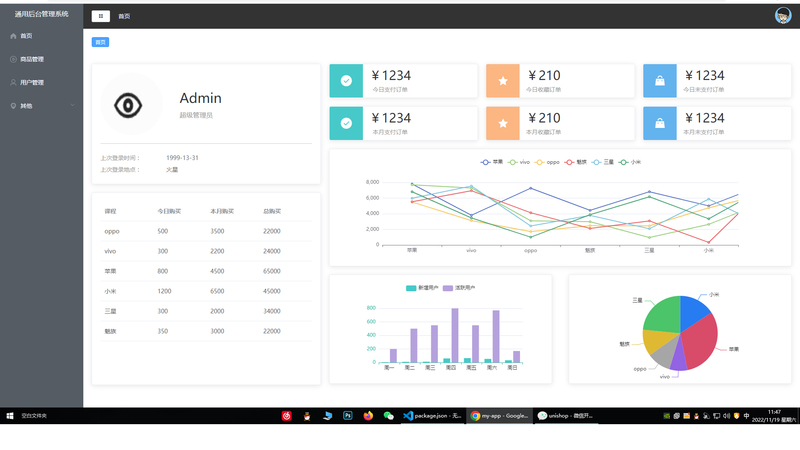Open the QQ penguin taskbar icon
This screenshot has width=800, height=450.
tap(307, 416)
